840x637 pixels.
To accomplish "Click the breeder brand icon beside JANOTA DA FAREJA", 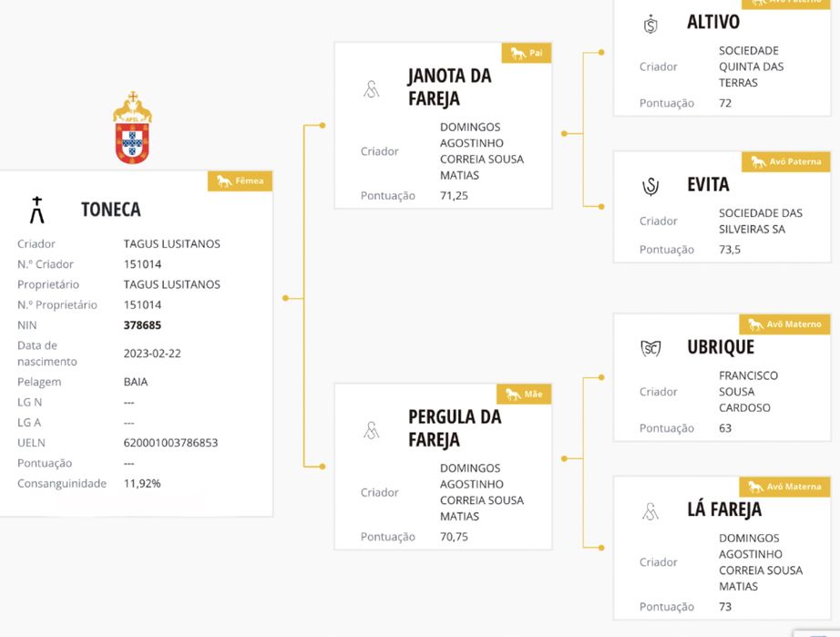I will point(371,89).
